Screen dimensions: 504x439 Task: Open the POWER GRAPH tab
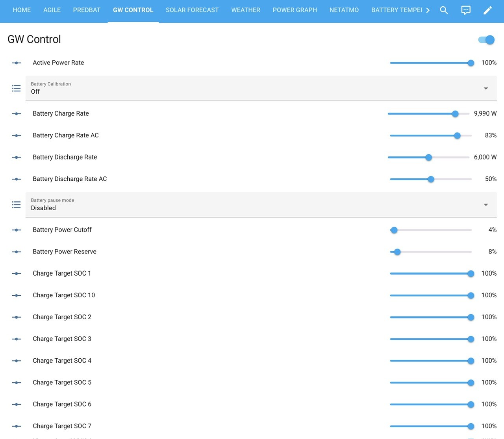[x=295, y=10]
